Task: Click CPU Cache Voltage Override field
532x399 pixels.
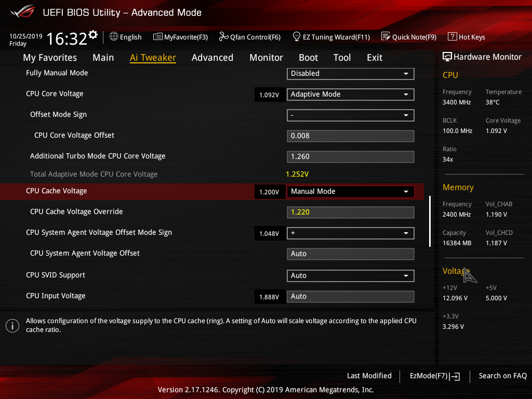Action: [x=351, y=212]
